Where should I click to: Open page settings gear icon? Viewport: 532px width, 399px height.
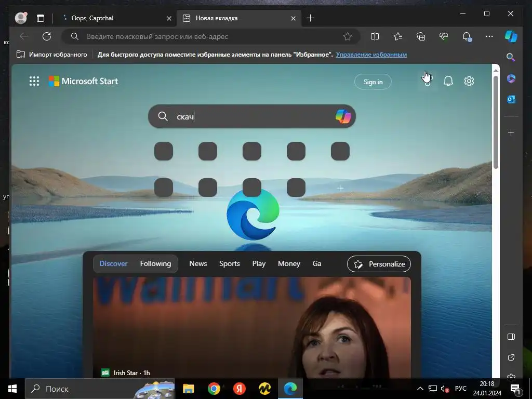click(x=469, y=81)
